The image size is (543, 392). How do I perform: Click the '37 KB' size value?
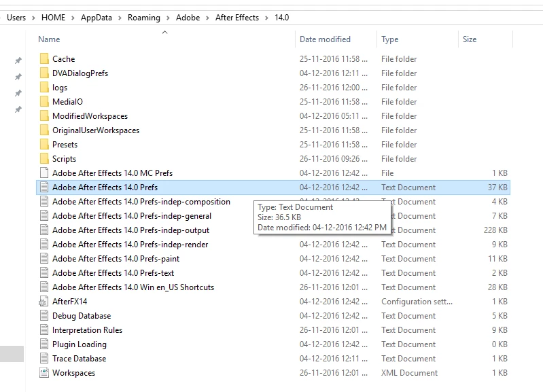[x=497, y=188]
